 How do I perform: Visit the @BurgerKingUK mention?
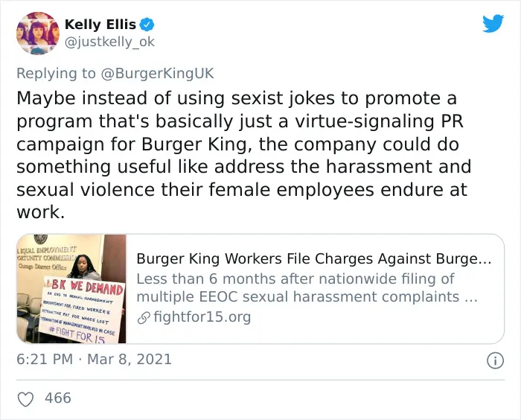157,74
